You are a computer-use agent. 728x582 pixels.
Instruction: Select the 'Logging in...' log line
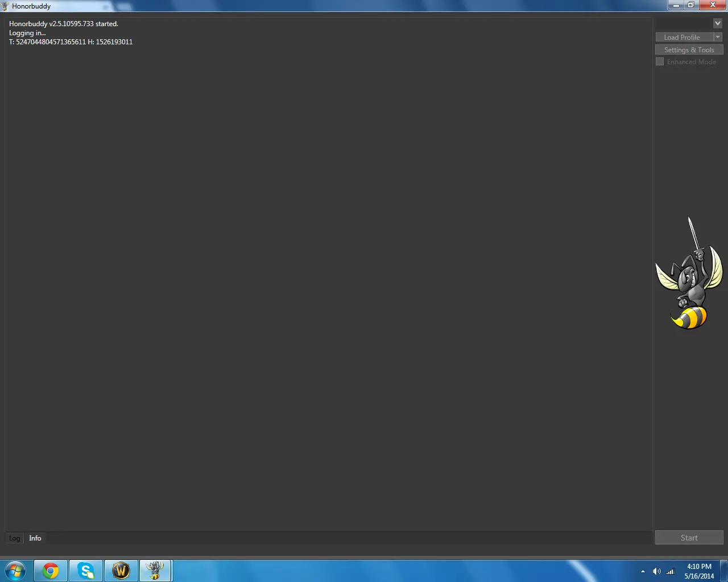coord(27,33)
